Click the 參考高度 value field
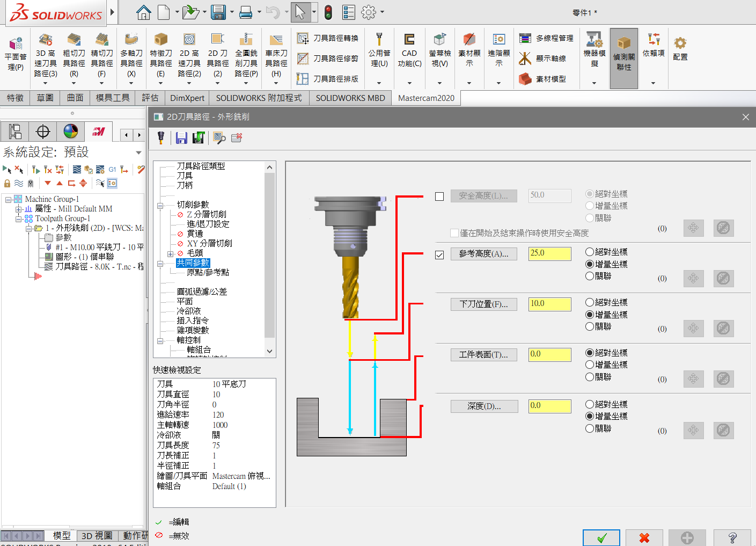The image size is (756, 546). pyautogui.click(x=550, y=253)
